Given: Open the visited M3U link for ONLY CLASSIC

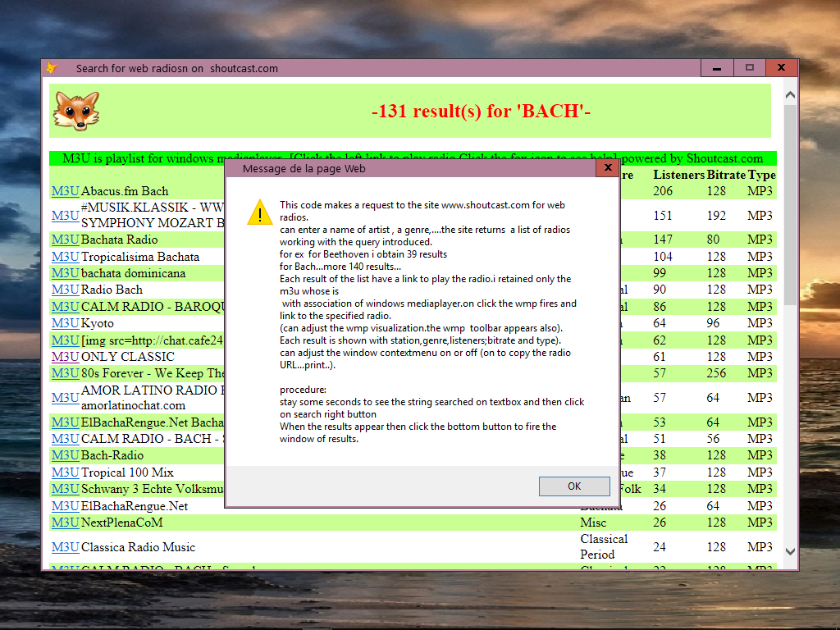Looking at the screenshot, I should pos(66,357).
